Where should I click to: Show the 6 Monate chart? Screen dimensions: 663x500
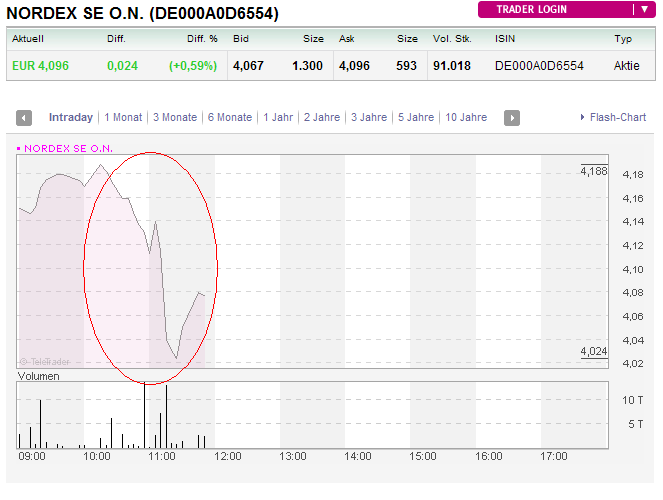click(230, 118)
